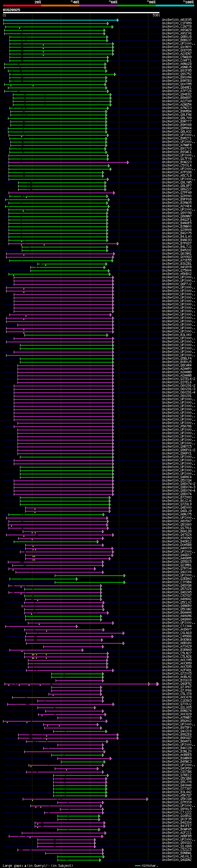Select hit label UniRef100_A7PTZ6
Screen dimensions: 197x868
coord(177,91)
